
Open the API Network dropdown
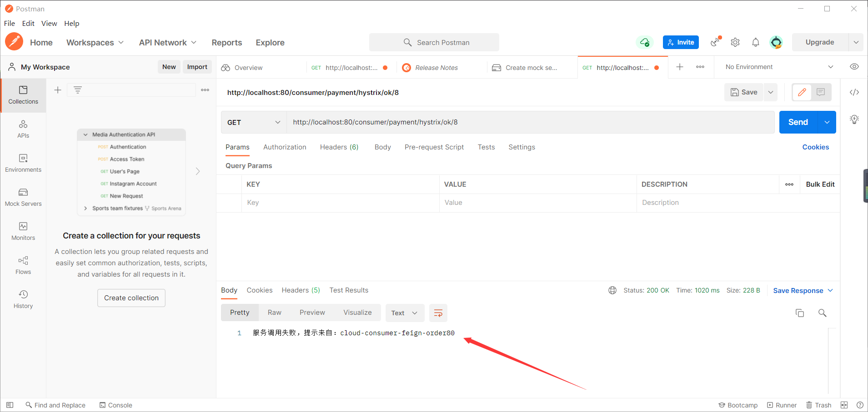[x=168, y=42]
